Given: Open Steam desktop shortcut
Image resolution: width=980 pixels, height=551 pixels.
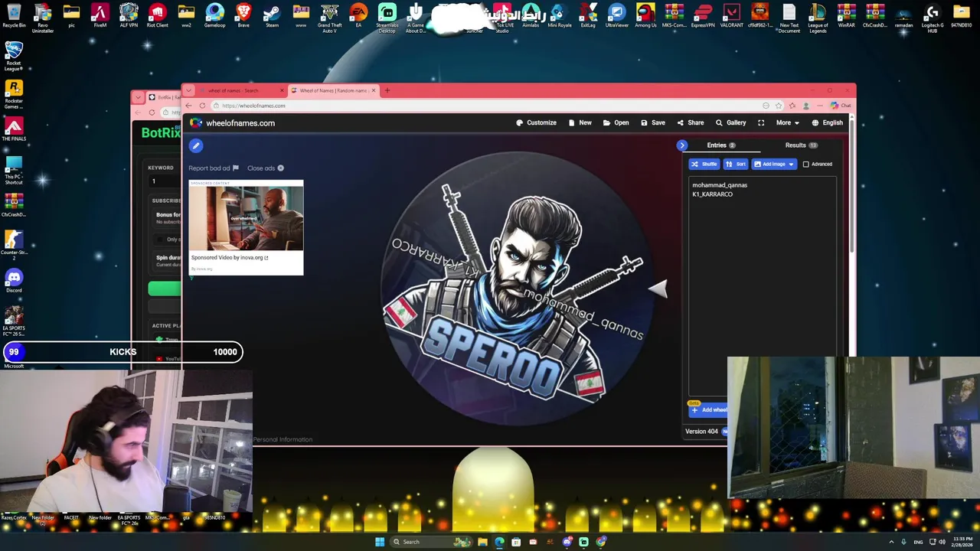Looking at the screenshot, I should [272, 15].
